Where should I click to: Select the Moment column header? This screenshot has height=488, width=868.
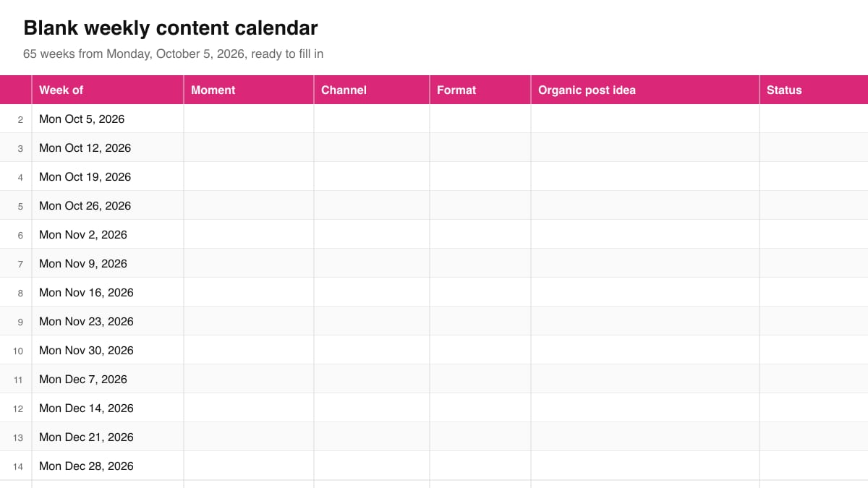coord(249,90)
